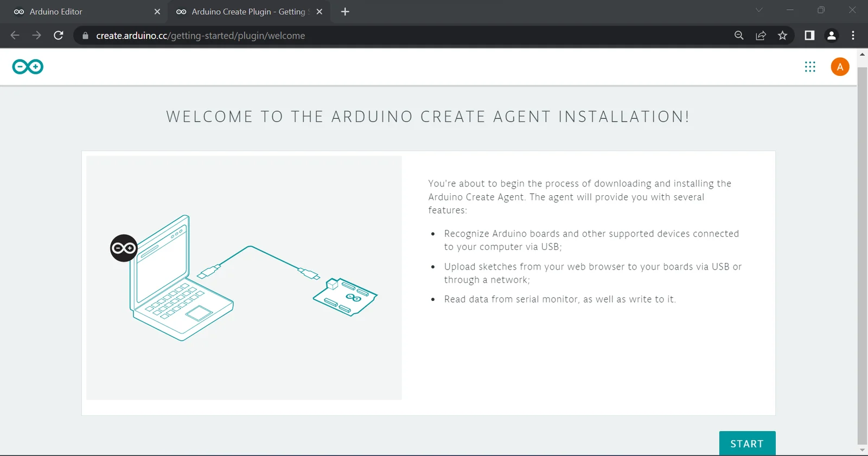This screenshot has width=868, height=456.
Task: Restore down the browser window
Action: coord(821,10)
